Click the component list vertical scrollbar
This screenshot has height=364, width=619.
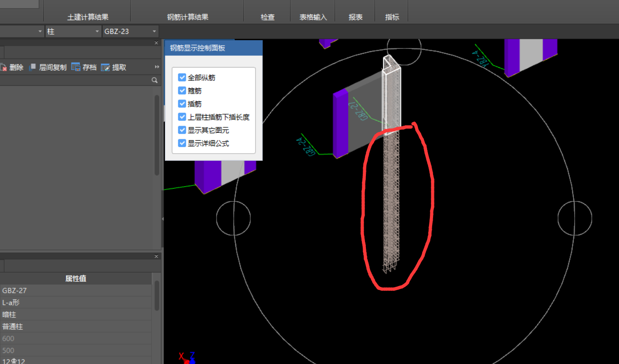[x=157, y=135]
